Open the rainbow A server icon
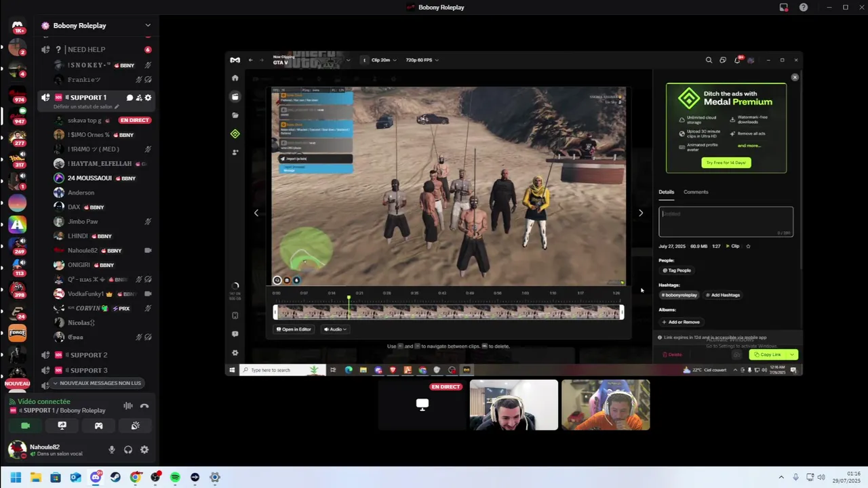 click(x=18, y=224)
